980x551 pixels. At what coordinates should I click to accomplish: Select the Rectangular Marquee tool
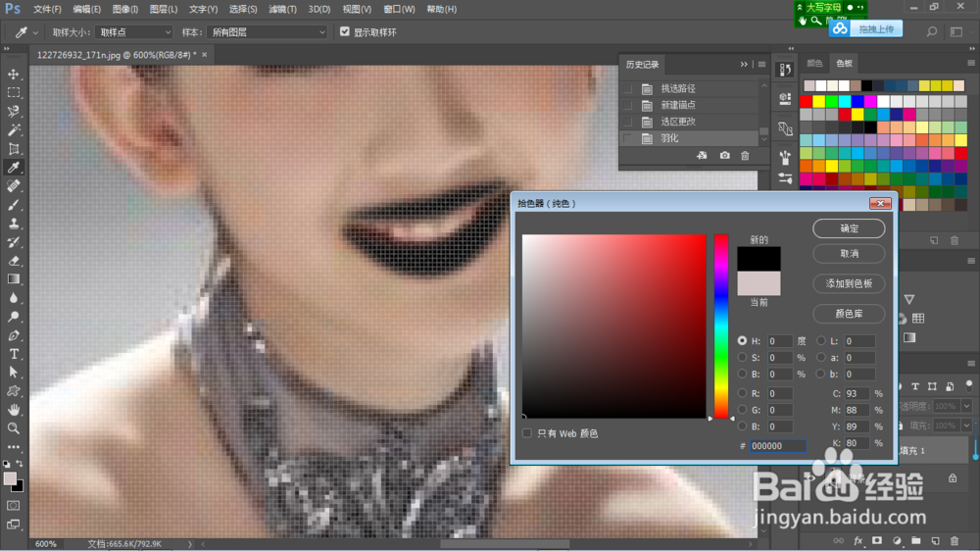coord(13,92)
